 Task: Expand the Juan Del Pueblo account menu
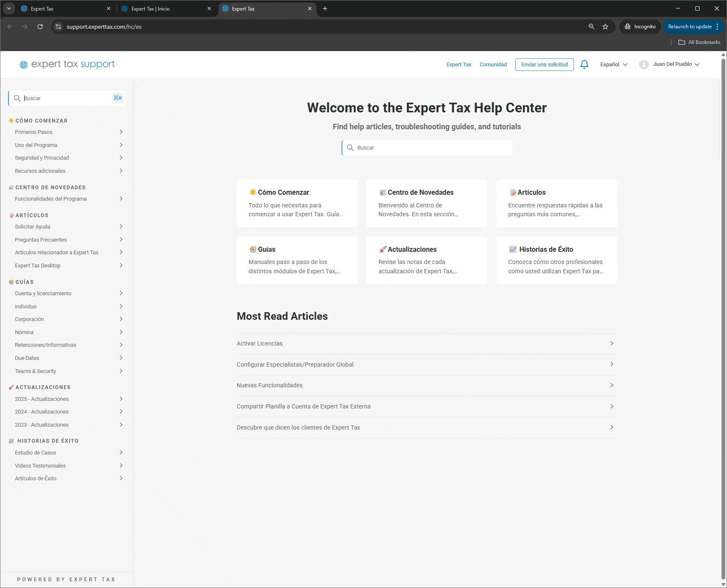676,64
